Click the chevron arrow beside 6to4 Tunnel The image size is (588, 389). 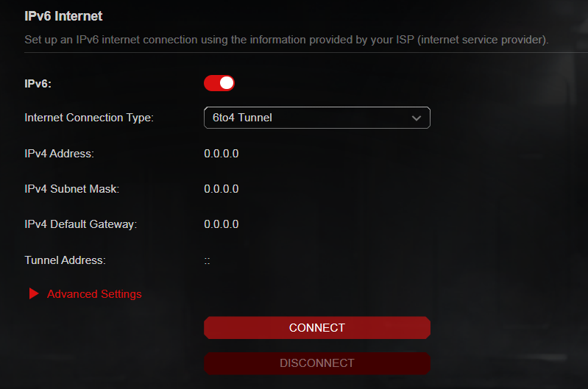point(416,118)
